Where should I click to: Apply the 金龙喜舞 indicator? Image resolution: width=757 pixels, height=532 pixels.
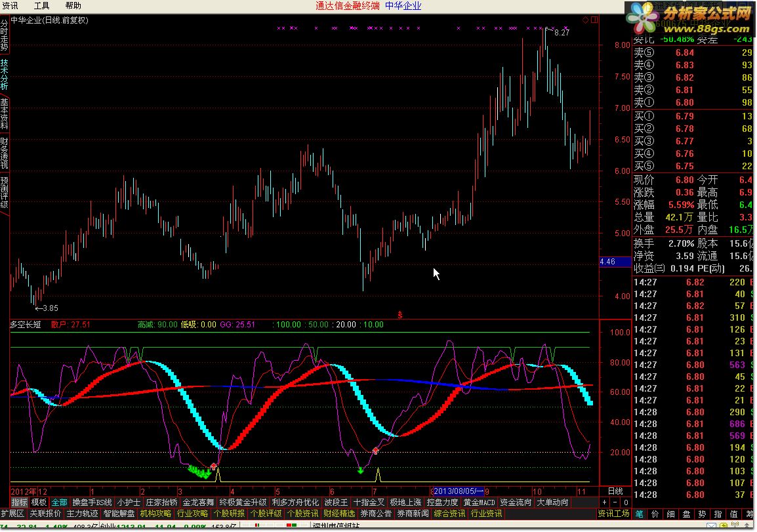coord(198,502)
